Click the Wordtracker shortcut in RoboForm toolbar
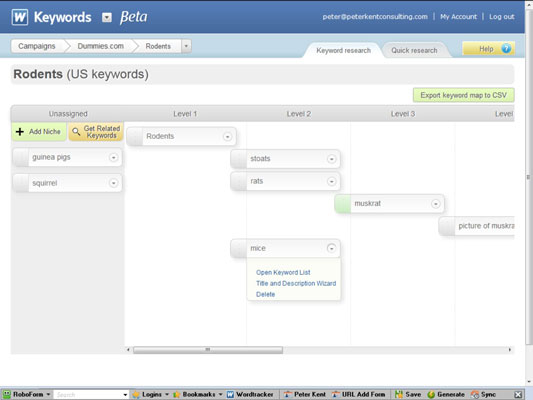Screen dimensions: 533x400 coord(250,395)
